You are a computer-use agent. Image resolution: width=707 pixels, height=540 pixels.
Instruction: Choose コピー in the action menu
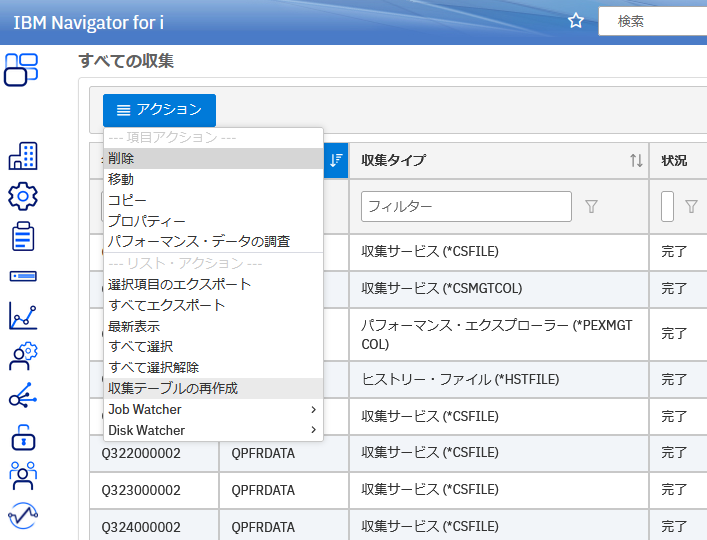point(214,200)
